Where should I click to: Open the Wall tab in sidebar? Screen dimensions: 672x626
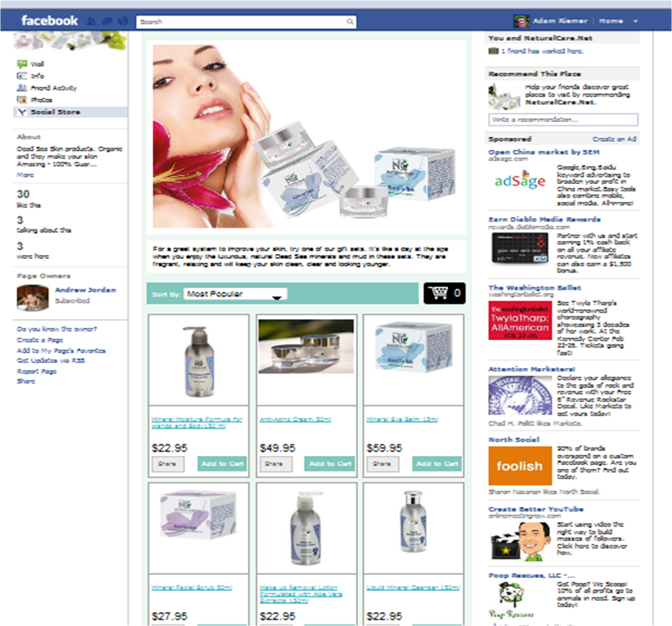click(37, 63)
